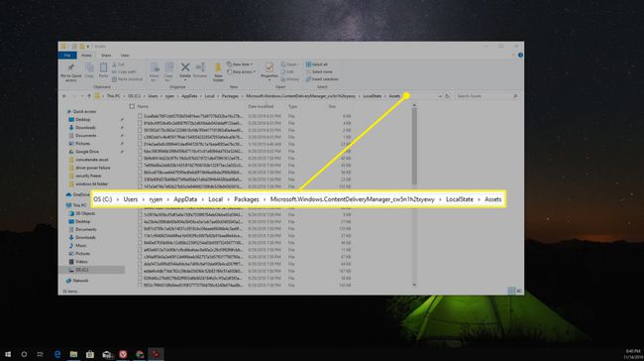Open the Open dropdown in the ribbon
Viewport: 644px width, 361px height.
click(289, 64)
